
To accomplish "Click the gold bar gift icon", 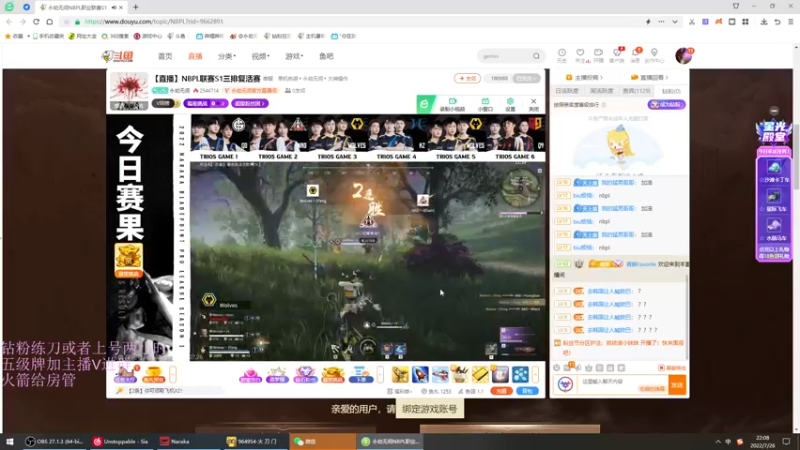I will [480, 374].
